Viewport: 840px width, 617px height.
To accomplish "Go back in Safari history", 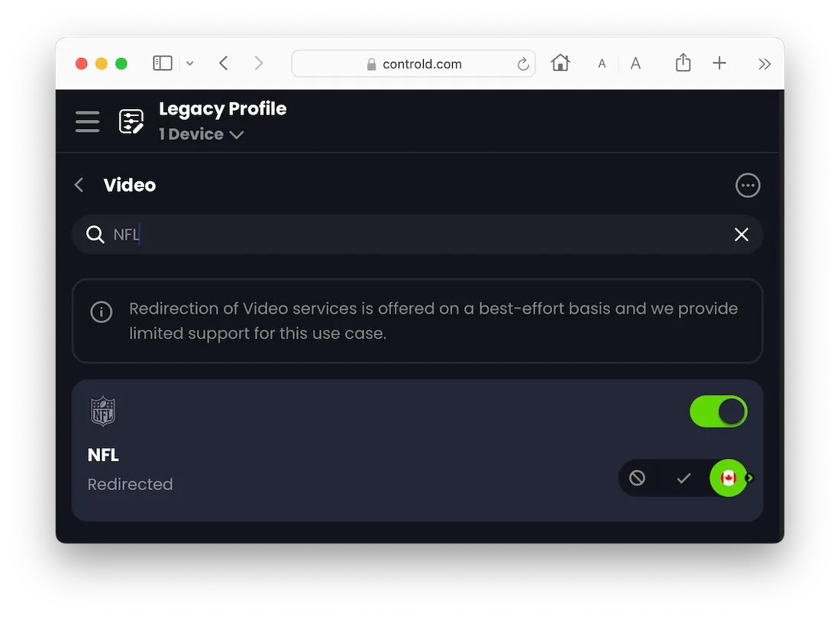I will [224, 63].
